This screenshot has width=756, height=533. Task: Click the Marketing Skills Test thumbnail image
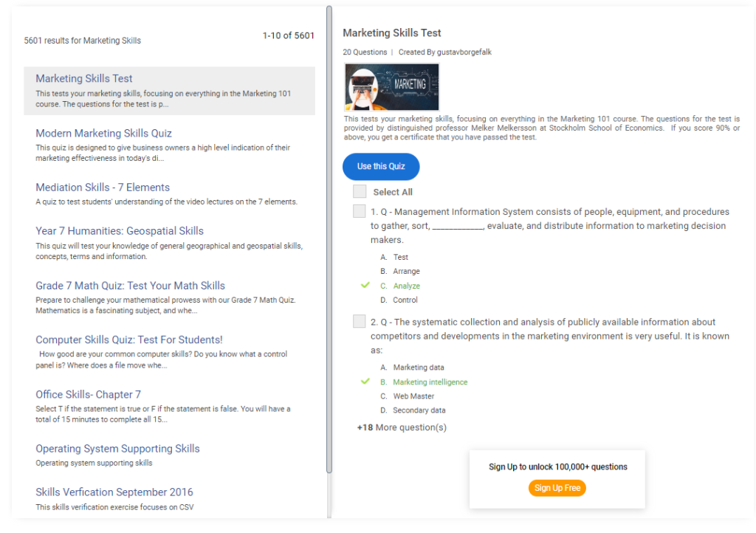pyautogui.click(x=391, y=87)
